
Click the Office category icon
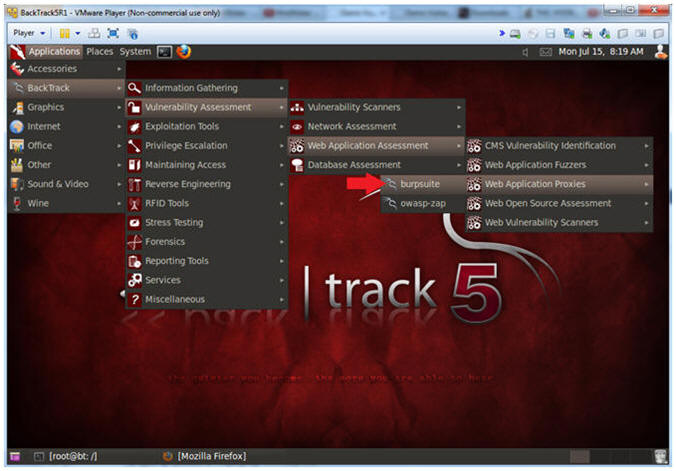[17, 146]
